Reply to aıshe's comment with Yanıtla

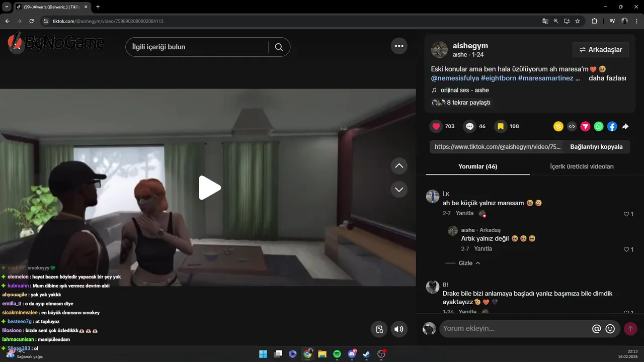pos(483,249)
